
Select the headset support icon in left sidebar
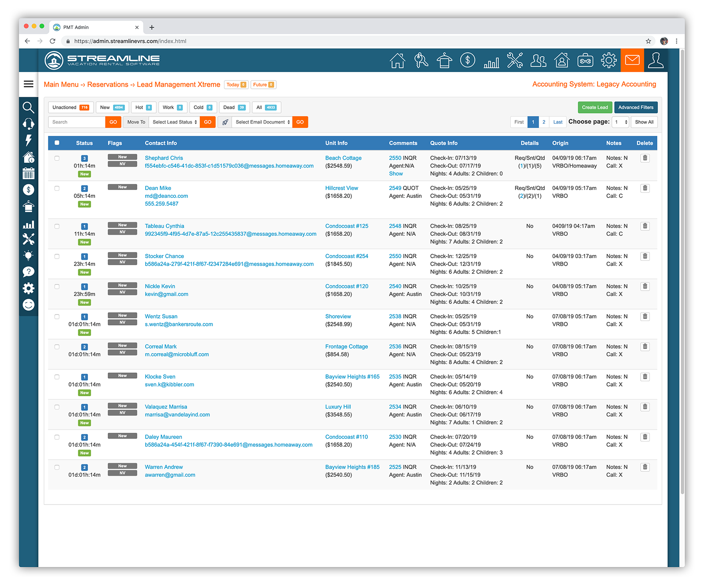(x=28, y=124)
